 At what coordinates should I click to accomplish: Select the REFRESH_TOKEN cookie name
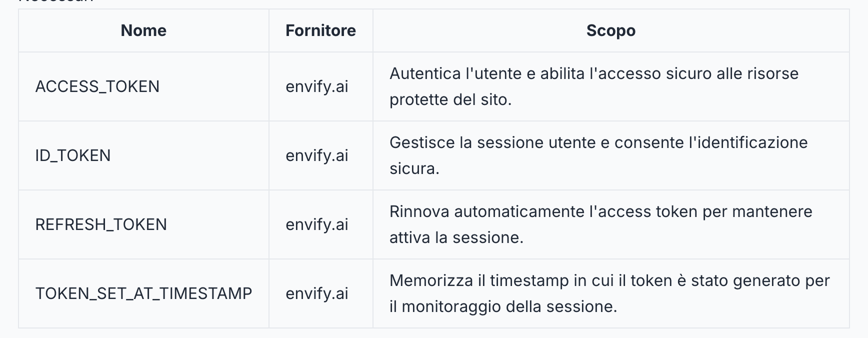coord(101,224)
